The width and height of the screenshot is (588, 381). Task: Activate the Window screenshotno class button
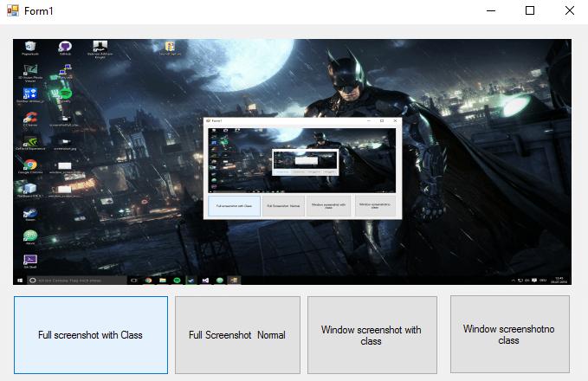(509, 334)
